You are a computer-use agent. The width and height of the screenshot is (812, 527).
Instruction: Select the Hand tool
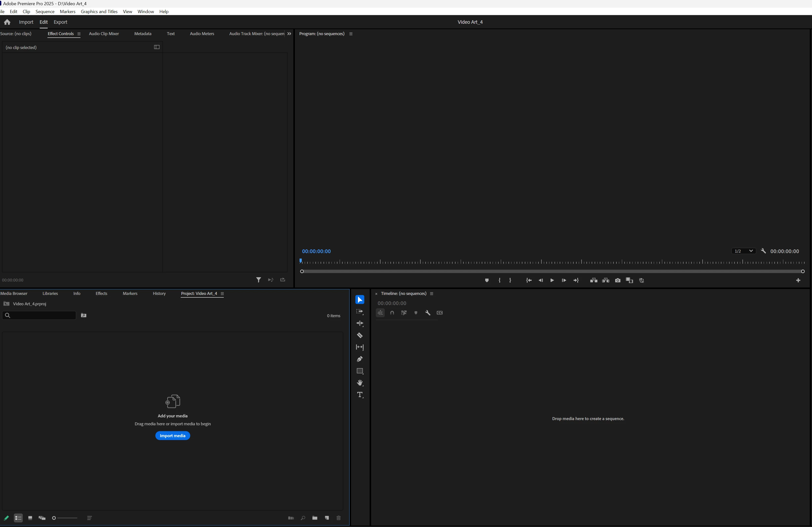[x=360, y=383]
